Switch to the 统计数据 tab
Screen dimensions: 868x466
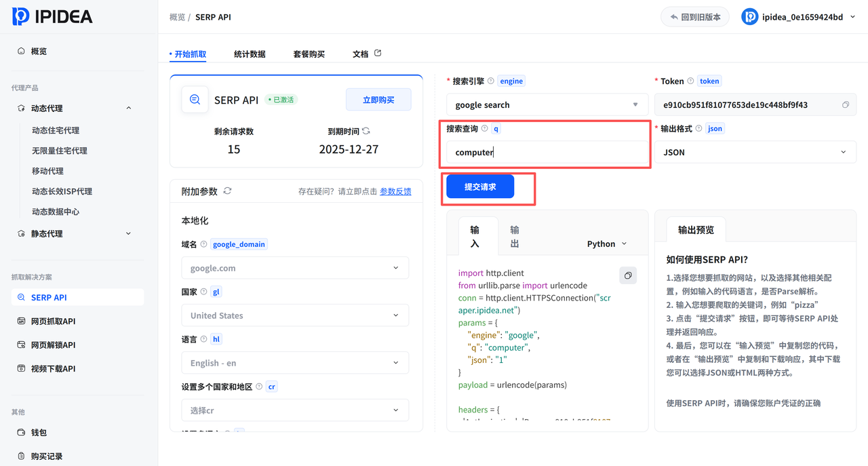tap(250, 54)
